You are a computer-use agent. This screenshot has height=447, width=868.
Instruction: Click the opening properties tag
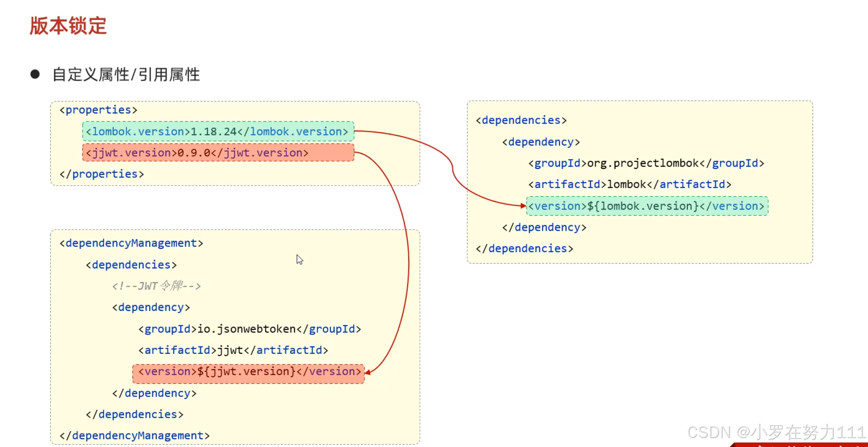click(98, 110)
